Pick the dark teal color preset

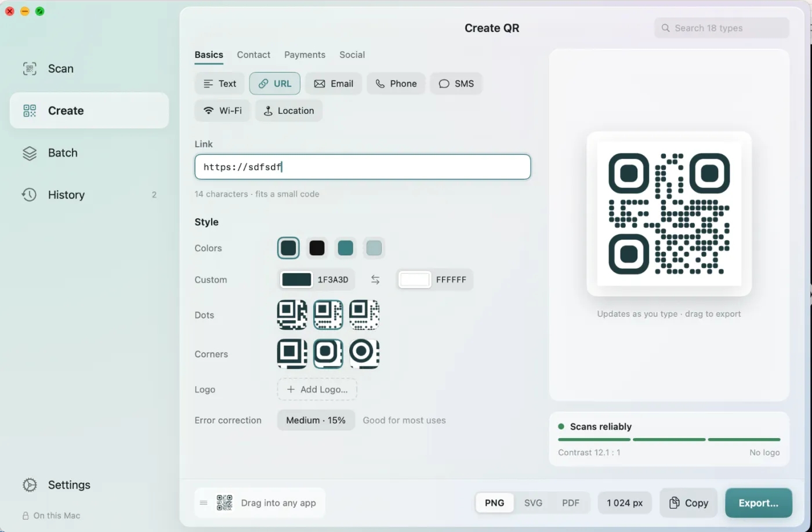pos(288,248)
